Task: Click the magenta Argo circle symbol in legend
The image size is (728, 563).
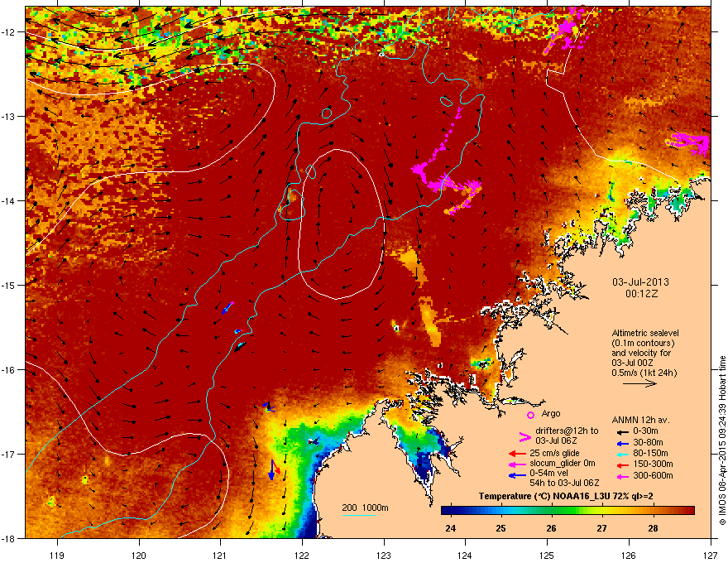Action: 530,415
